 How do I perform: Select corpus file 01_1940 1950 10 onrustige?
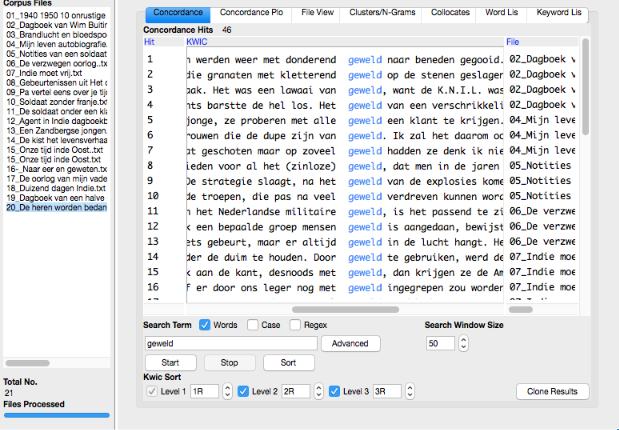click(56, 15)
